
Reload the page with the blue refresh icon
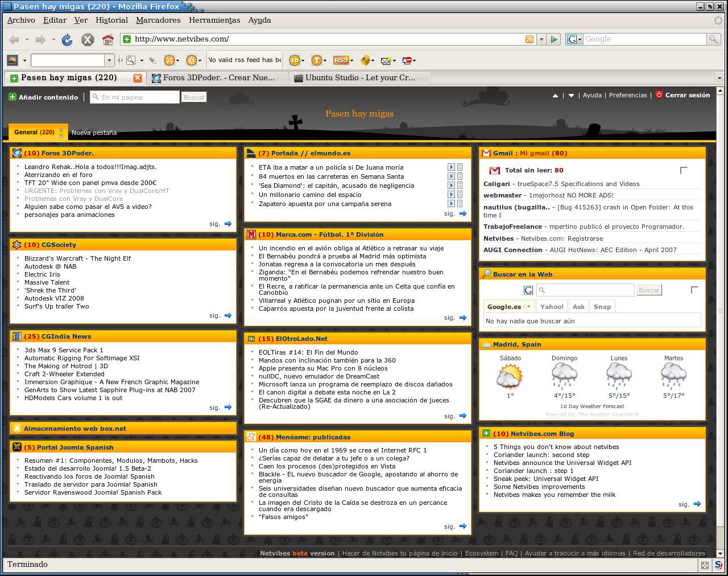pos(67,39)
